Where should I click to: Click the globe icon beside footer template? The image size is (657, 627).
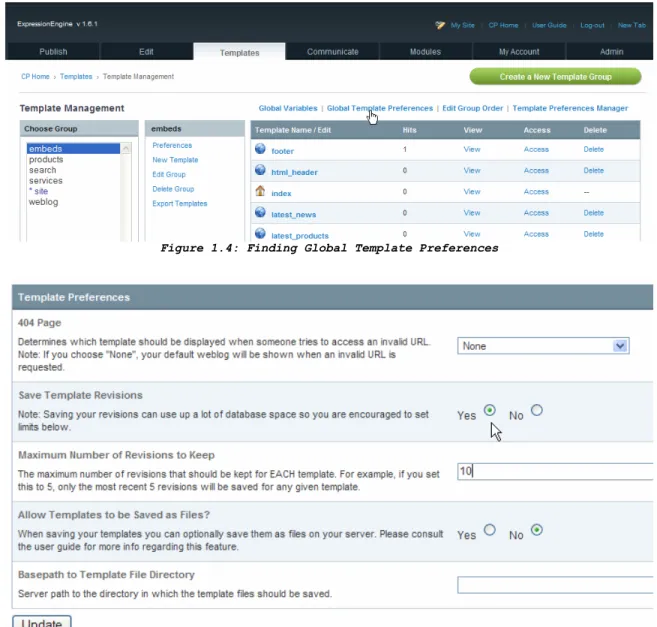260,149
